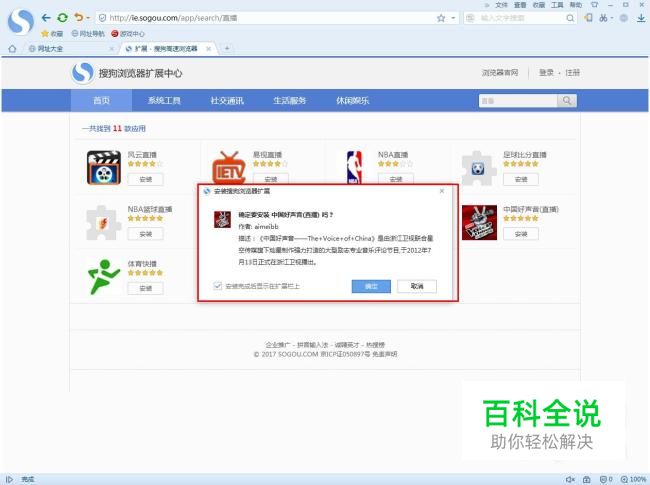650x485 pixels.
Task: Click the Sogou browser logo in the top left
Action: pyautogui.click(x=20, y=22)
